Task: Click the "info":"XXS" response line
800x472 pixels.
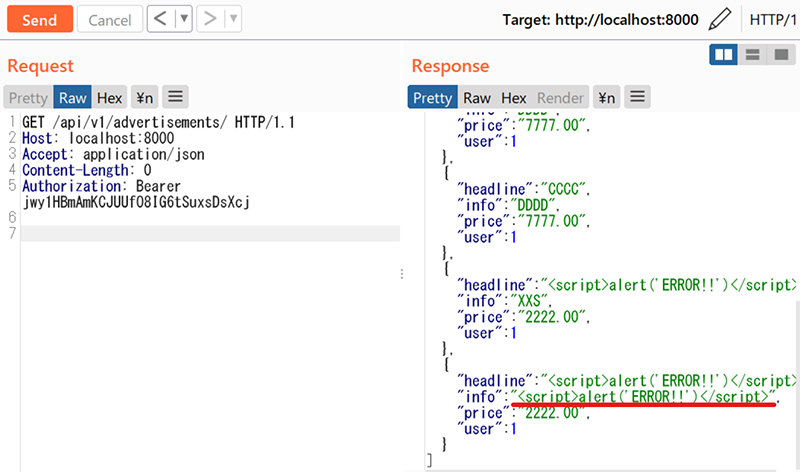Action: [x=505, y=301]
